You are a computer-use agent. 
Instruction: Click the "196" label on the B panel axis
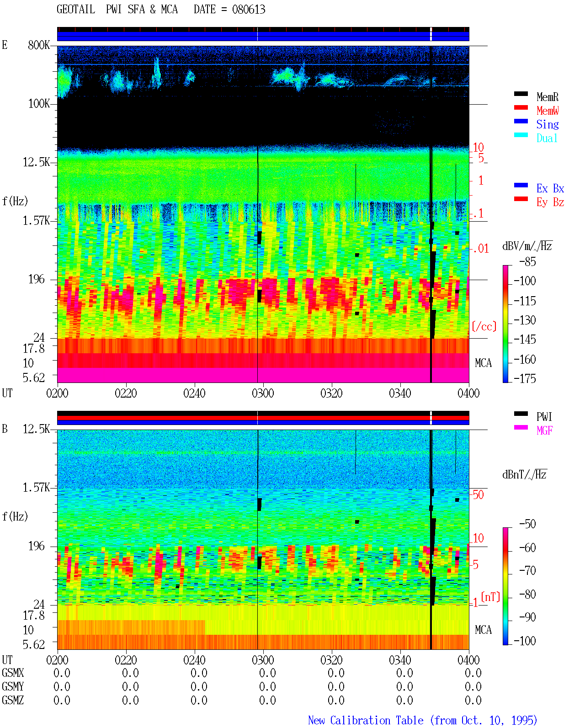[x=37, y=546]
